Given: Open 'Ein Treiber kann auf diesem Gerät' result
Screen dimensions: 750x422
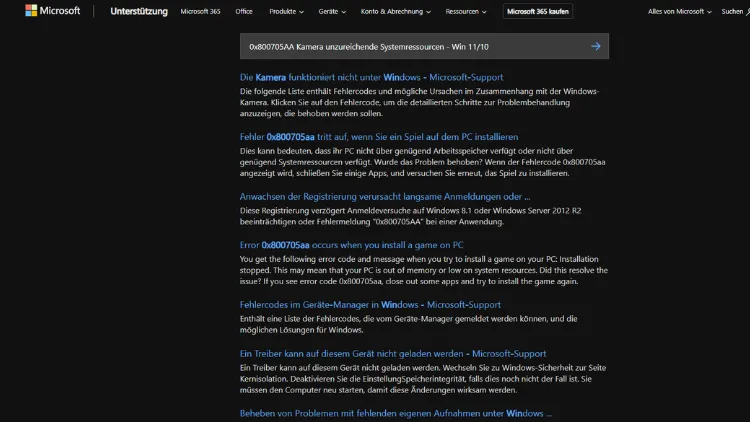Looking at the screenshot, I should point(393,353).
